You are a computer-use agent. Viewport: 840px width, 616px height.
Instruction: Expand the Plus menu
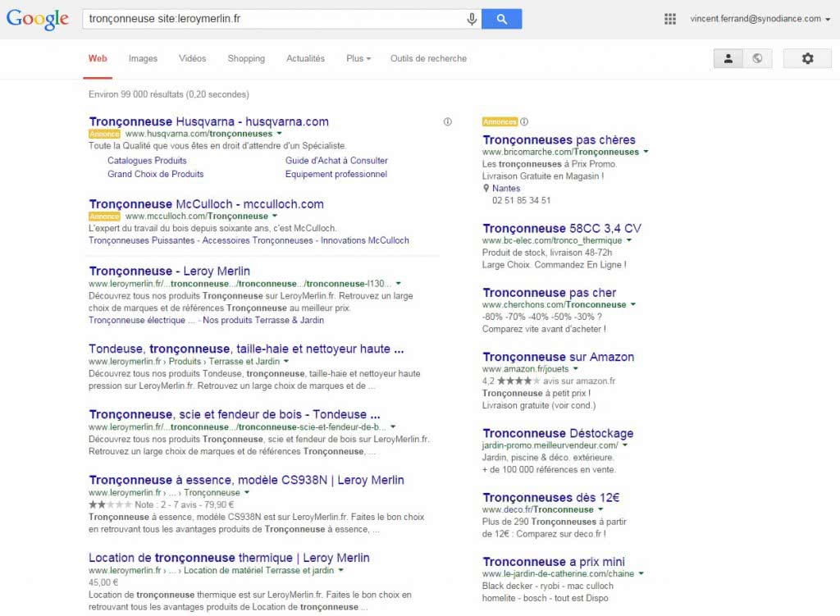click(358, 58)
